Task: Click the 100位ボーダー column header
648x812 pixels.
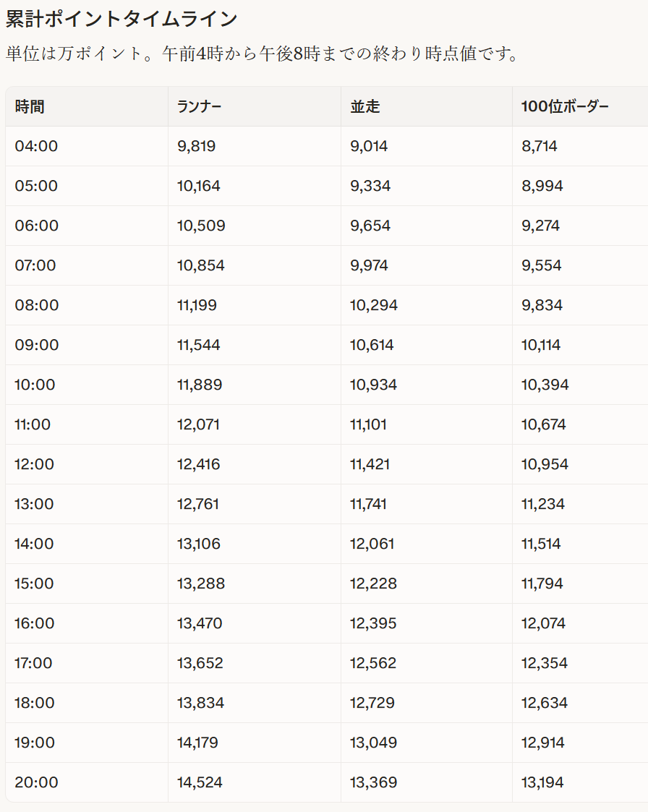Action: [565, 107]
